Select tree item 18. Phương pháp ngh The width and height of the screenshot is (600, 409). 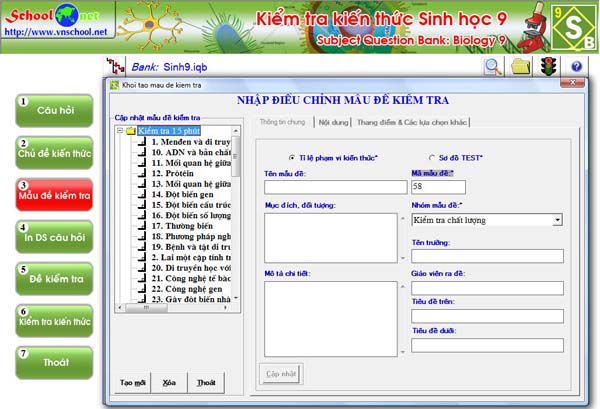pyautogui.click(x=191, y=236)
